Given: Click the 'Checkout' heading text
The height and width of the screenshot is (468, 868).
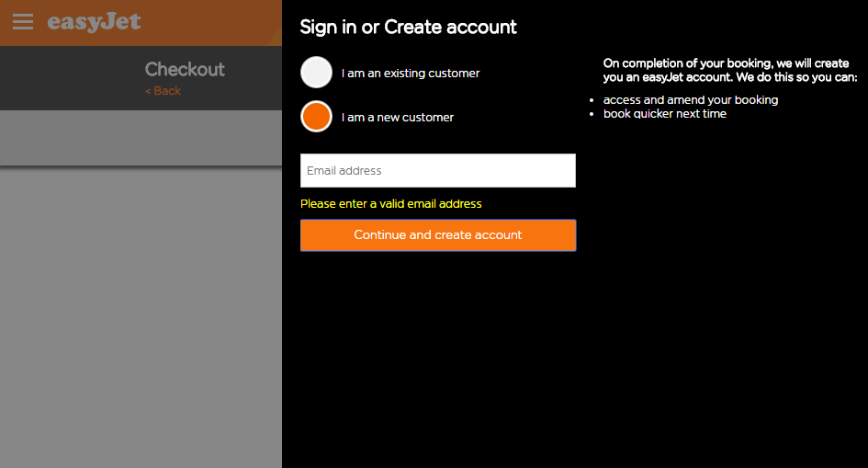Looking at the screenshot, I should [185, 69].
